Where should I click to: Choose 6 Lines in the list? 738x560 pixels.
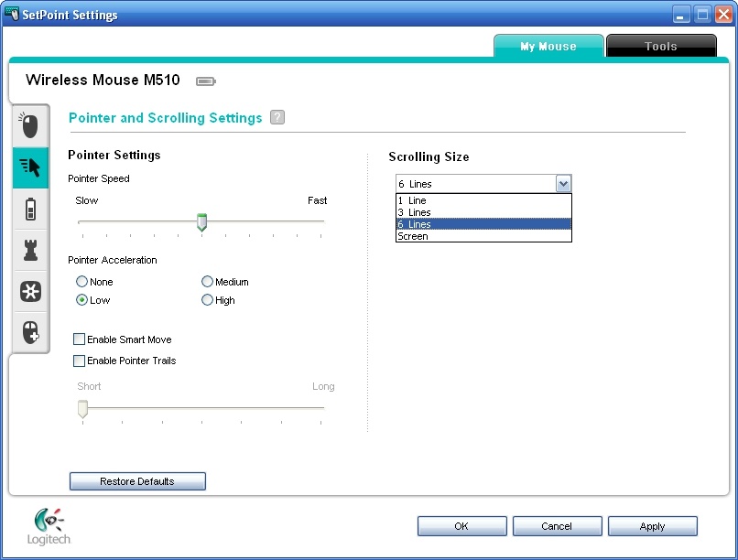click(x=483, y=224)
